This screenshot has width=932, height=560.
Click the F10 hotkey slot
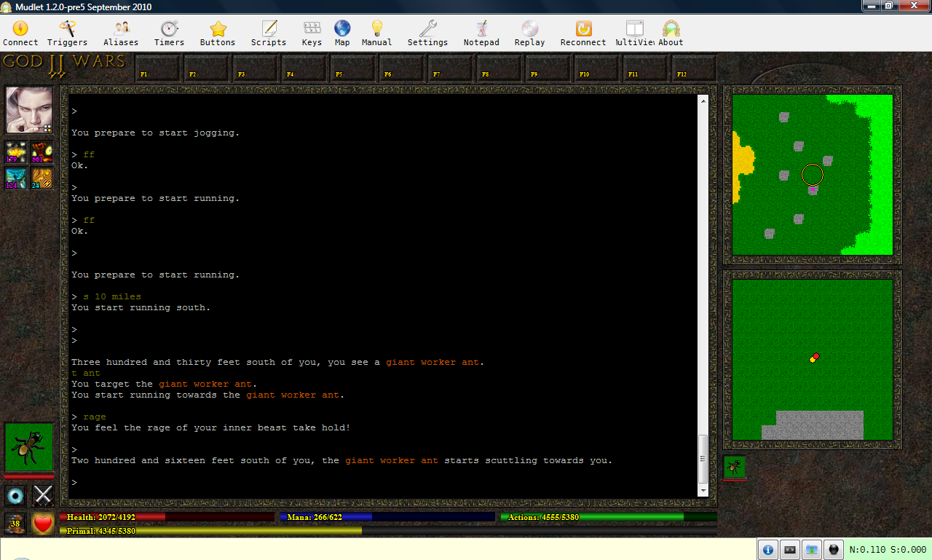coord(596,68)
